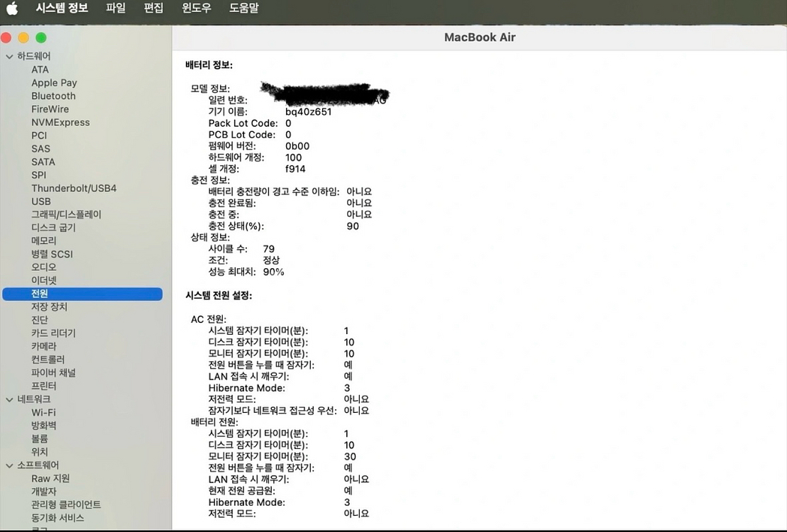Screen dimensions: 787x532
Task: Click the cycle count value 79
Action: coord(268,249)
